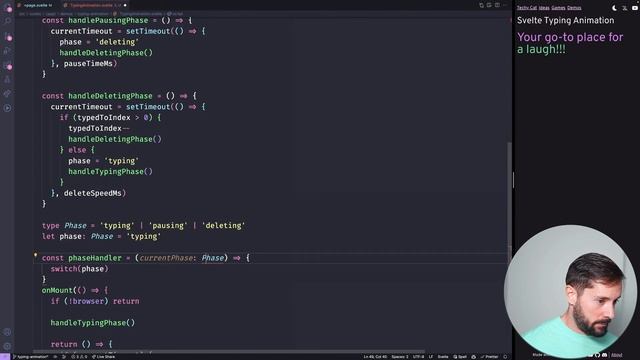Open the Testing flask view

(x=7, y=80)
